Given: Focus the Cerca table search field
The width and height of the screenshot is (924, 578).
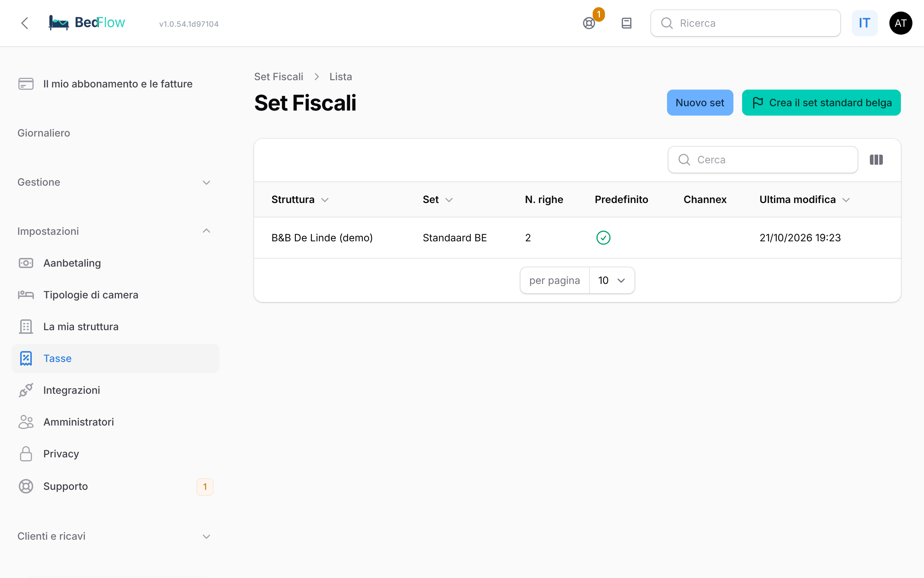Looking at the screenshot, I should pyautogui.click(x=763, y=159).
